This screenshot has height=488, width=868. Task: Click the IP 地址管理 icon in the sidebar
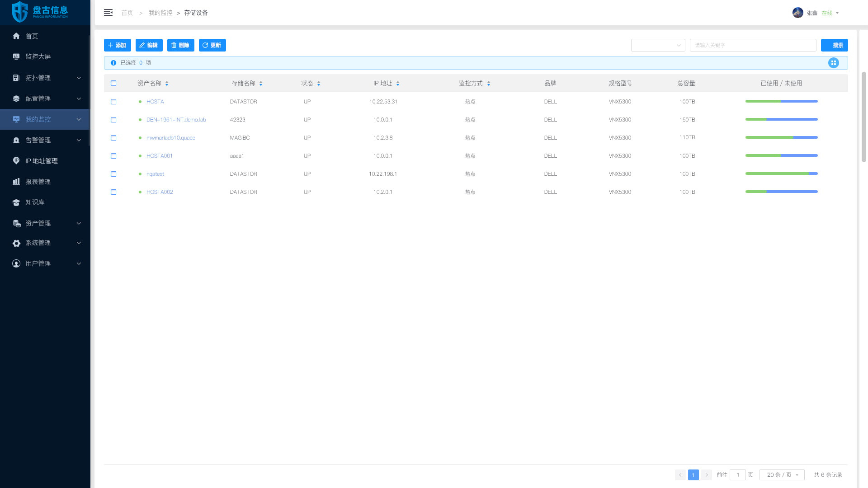click(x=16, y=161)
